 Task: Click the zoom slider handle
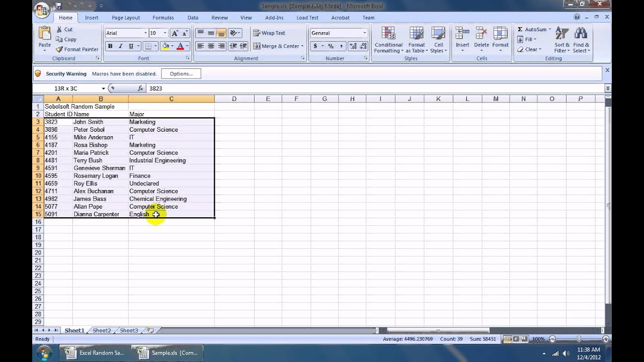[x=579, y=339]
